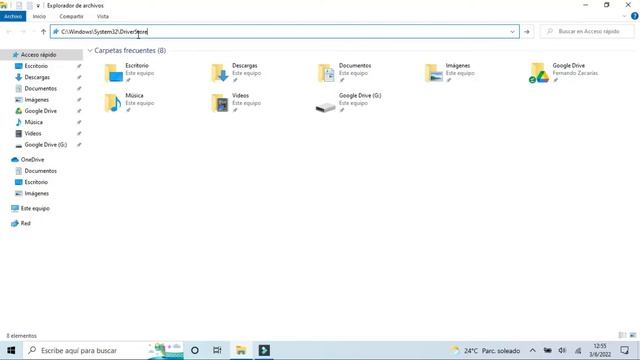Click the File Explorer taskbar icon

241,350
